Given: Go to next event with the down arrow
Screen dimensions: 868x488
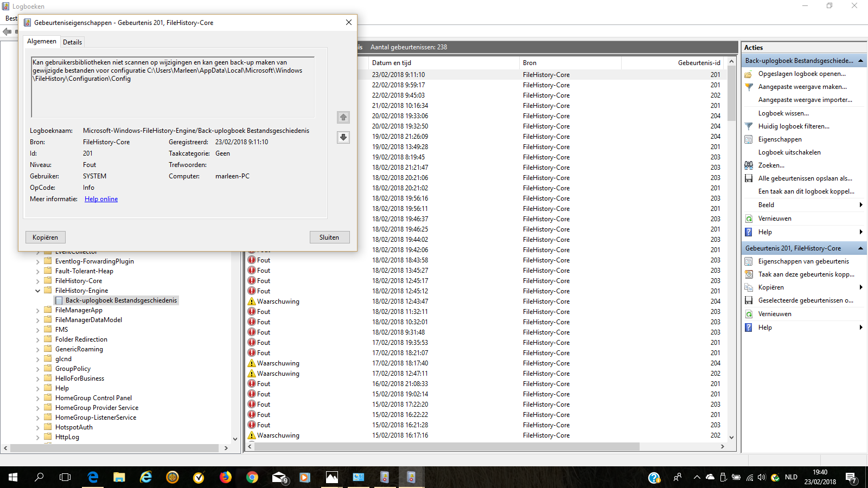Looking at the screenshot, I should click(343, 137).
